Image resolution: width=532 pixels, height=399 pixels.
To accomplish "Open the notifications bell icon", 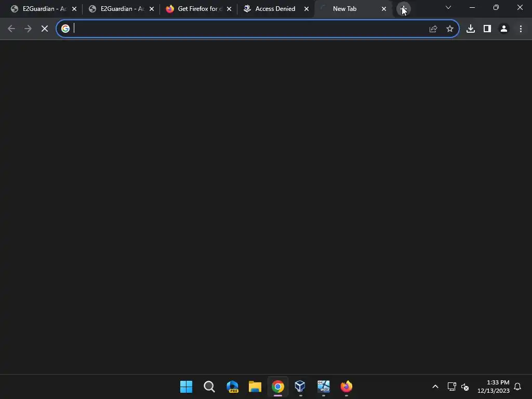I will (x=517, y=387).
